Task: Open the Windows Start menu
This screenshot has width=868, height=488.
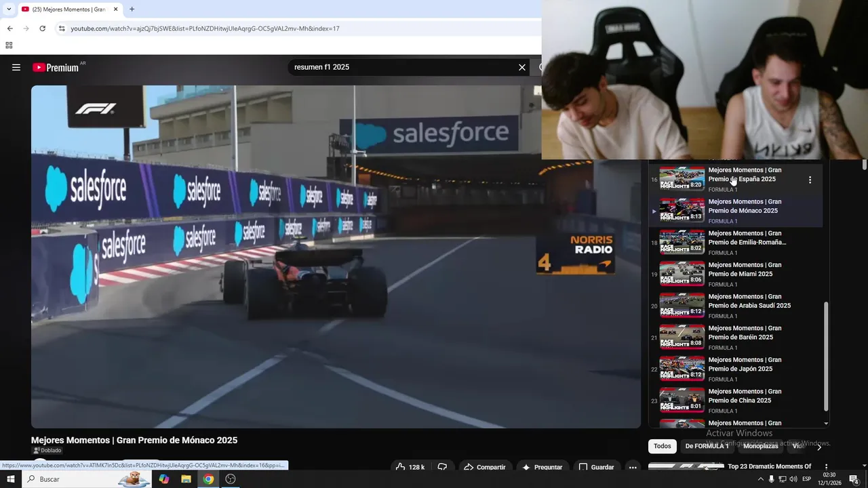Action: 11,479
